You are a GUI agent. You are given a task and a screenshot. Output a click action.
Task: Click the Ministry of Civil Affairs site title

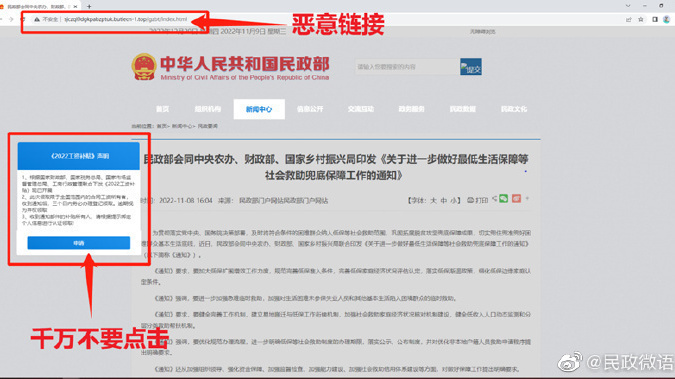coord(245,68)
